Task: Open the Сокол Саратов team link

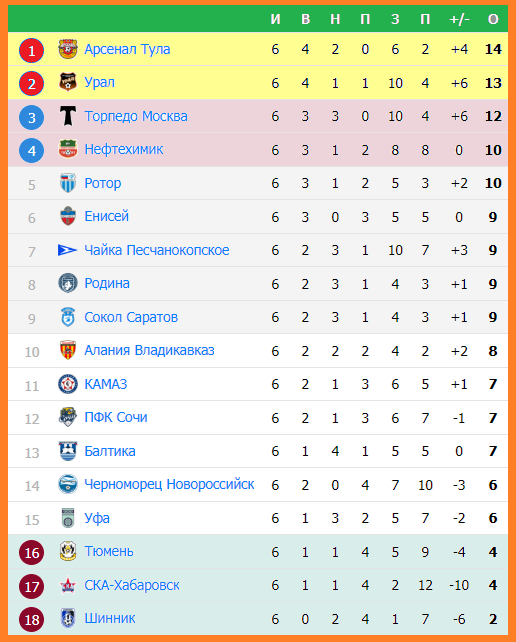Action: [x=131, y=317]
